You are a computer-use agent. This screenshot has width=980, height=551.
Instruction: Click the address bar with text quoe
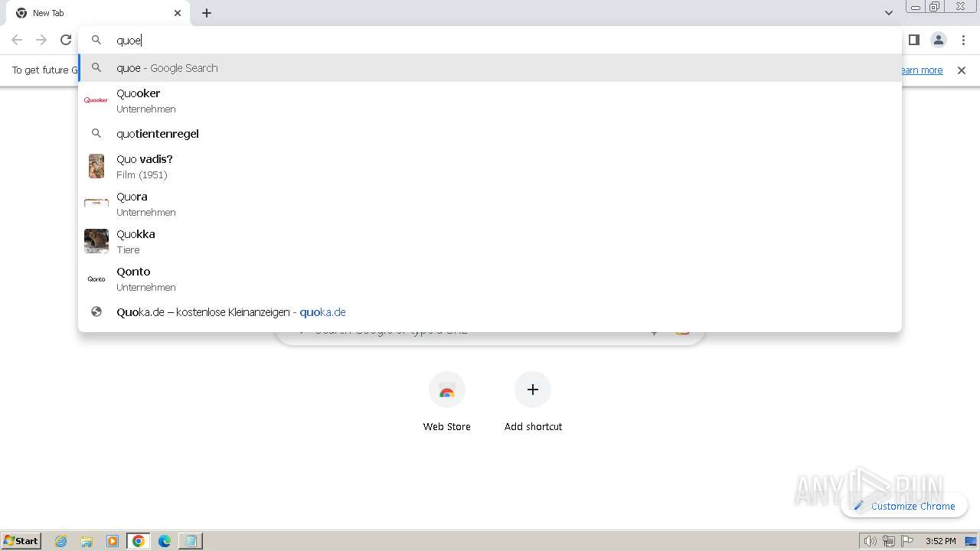point(490,40)
